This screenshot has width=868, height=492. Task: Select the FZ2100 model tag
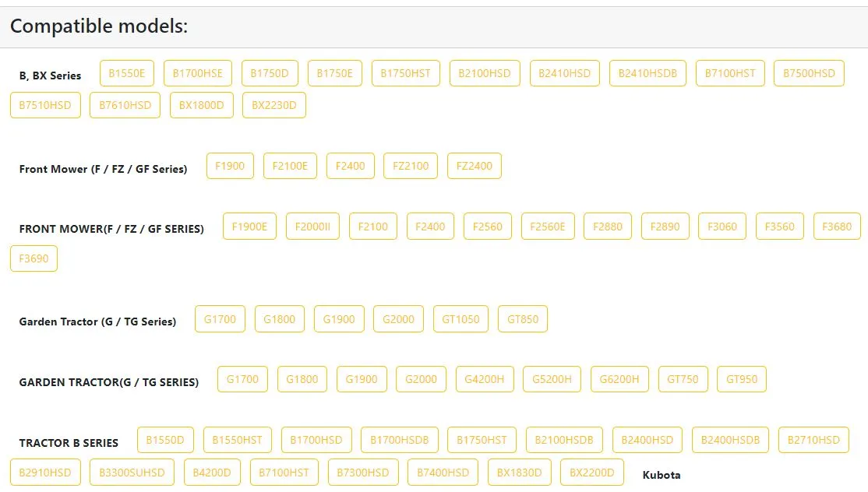(x=411, y=166)
